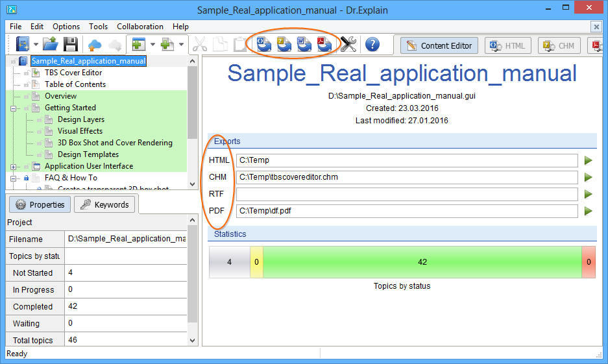
Task: Click the lock icon beside TBS Cover Editor
Action: coord(27,73)
